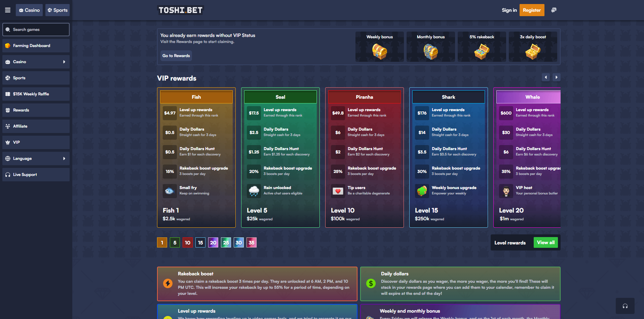This screenshot has width=644, height=319.
Task: Click the headset support floating button
Action: (625, 306)
